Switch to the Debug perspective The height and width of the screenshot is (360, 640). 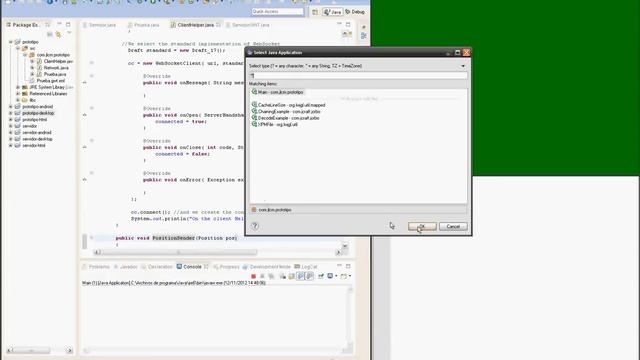click(355, 12)
